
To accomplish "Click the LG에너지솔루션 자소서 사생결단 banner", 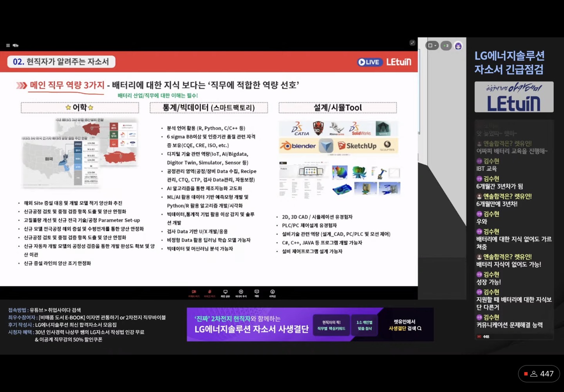I will click(x=251, y=325).
